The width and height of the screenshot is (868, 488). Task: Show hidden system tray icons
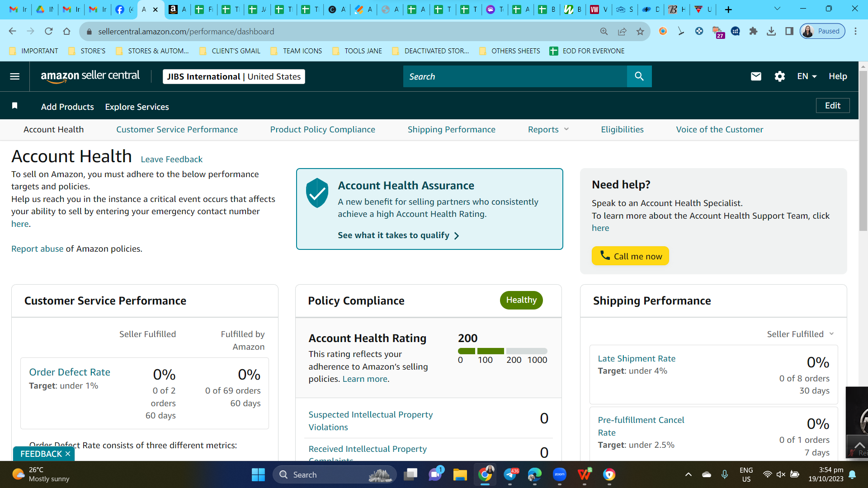(x=688, y=474)
